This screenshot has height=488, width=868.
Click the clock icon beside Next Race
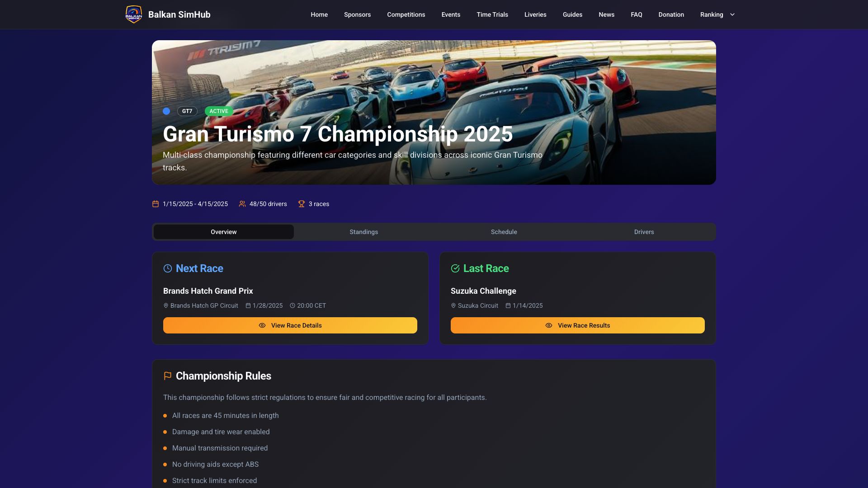tap(168, 268)
